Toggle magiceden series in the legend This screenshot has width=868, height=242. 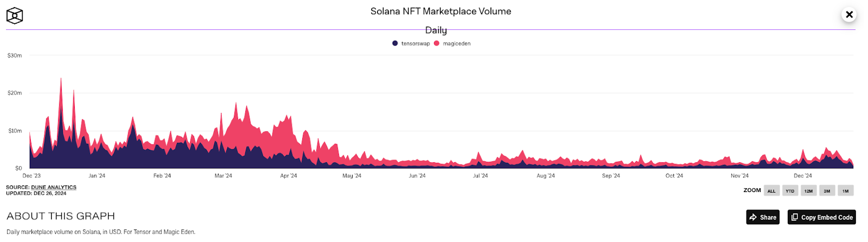coord(452,43)
